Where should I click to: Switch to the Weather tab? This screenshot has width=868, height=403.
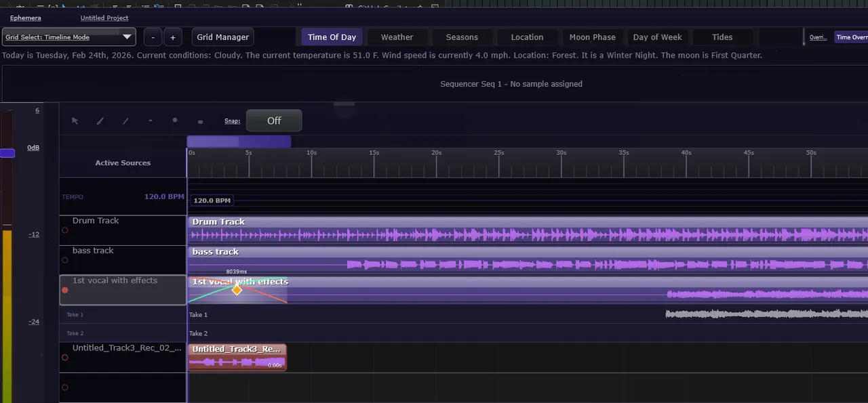click(397, 37)
